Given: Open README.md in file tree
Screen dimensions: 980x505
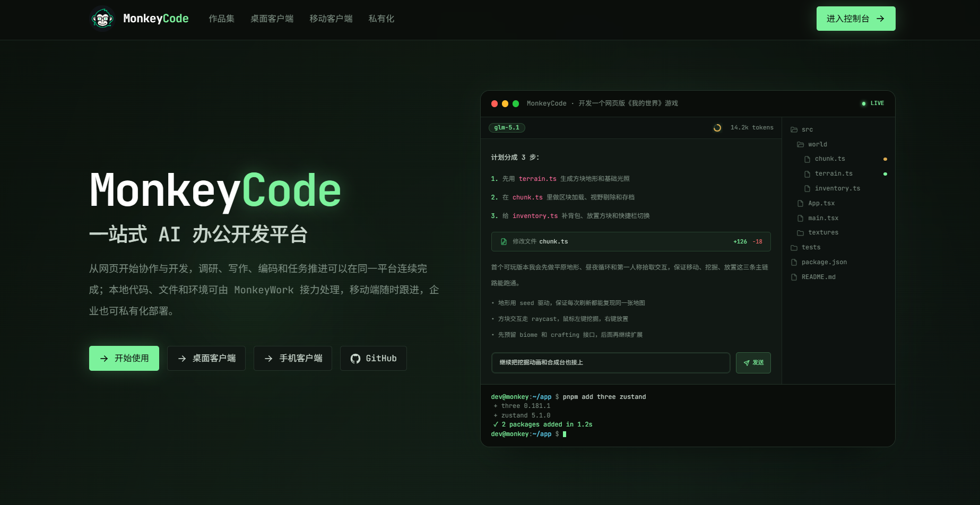Looking at the screenshot, I should coord(813,277).
